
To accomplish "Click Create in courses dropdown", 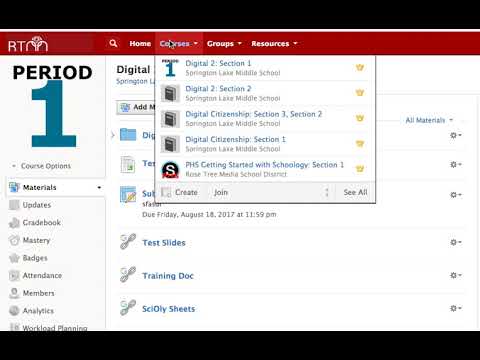I will click(x=180, y=192).
